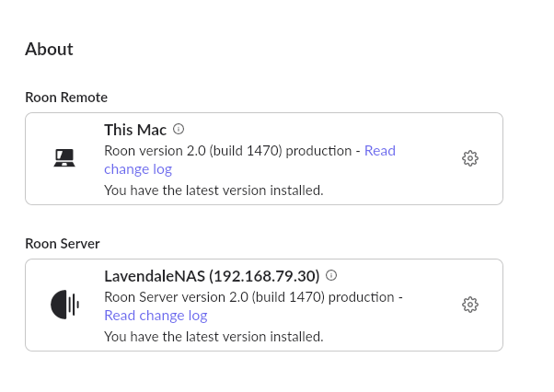Image resolution: width=554 pixels, height=392 pixels.
Task: Click the info icon beside LavendaleNAS
Action: pos(331,275)
